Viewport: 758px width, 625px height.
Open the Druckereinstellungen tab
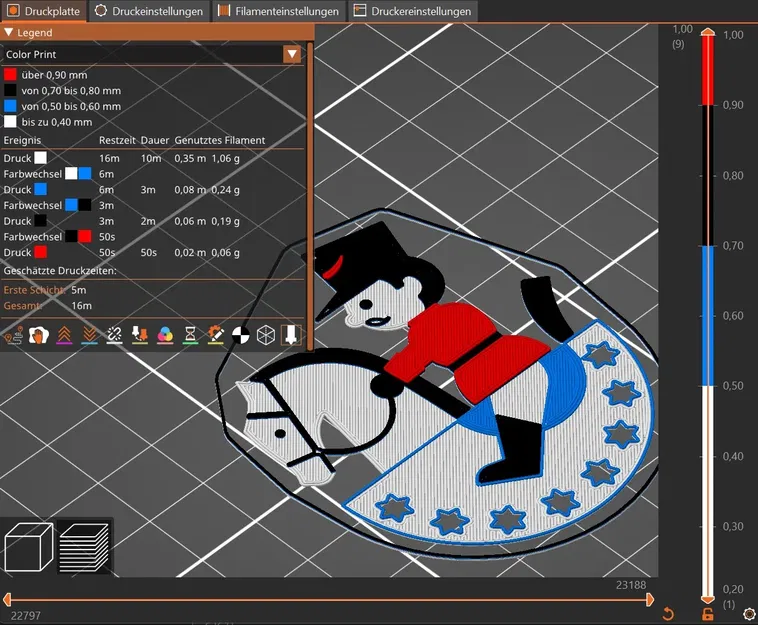click(x=412, y=11)
